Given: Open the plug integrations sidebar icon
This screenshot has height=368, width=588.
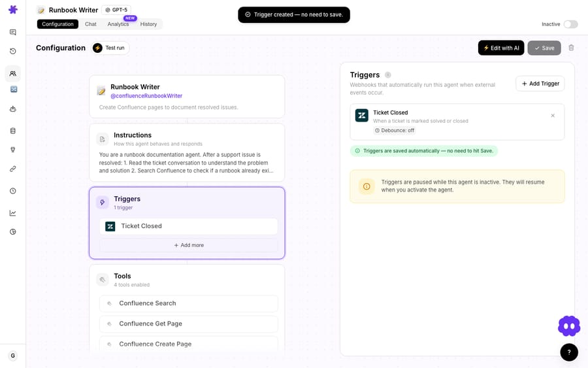Looking at the screenshot, I should click(13, 150).
